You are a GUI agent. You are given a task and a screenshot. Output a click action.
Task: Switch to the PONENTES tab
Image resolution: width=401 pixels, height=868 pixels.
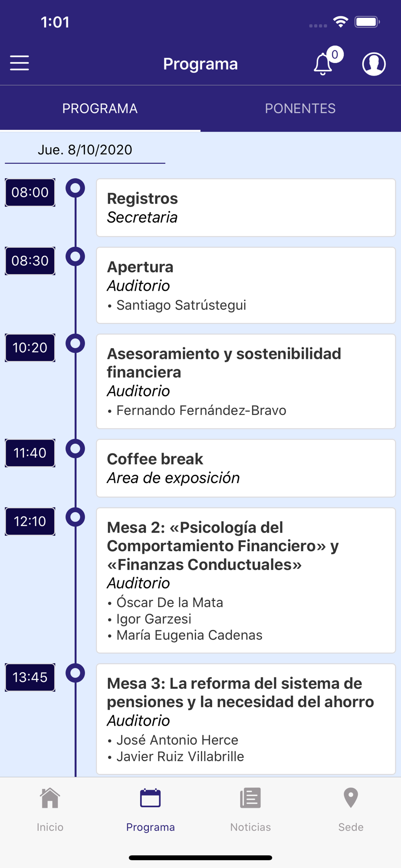[300, 108]
